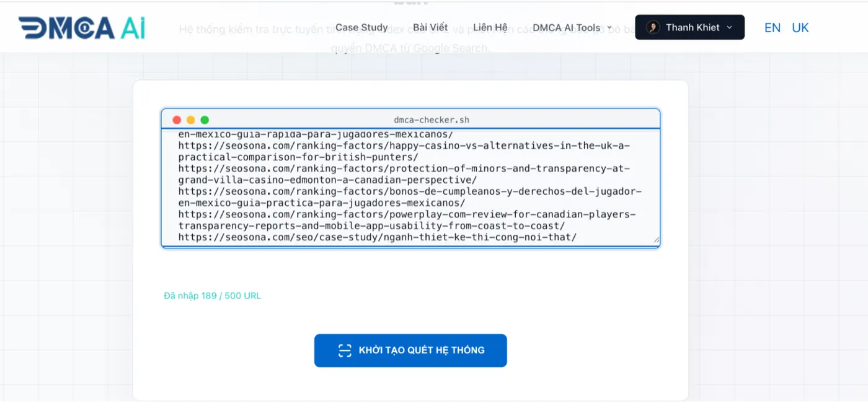Open the Case Study menu item

(361, 27)
